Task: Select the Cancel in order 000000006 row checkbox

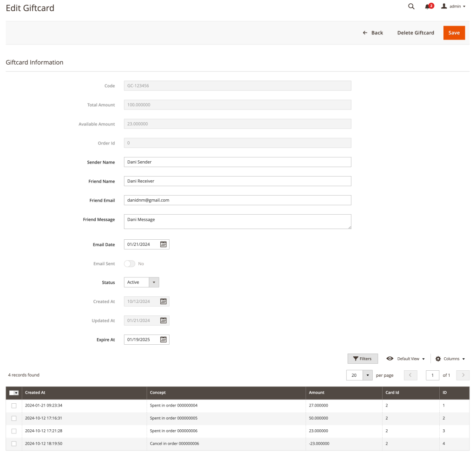Action: point(14,444)
